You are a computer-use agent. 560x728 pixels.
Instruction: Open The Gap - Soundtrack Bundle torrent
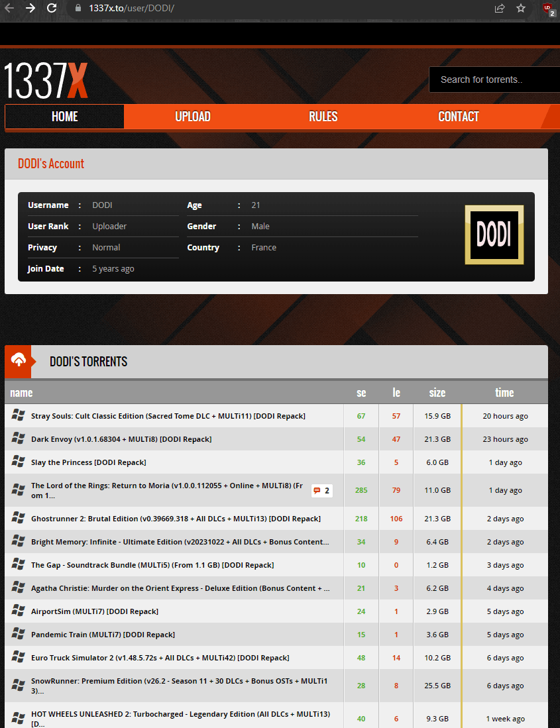click(152, 565)
